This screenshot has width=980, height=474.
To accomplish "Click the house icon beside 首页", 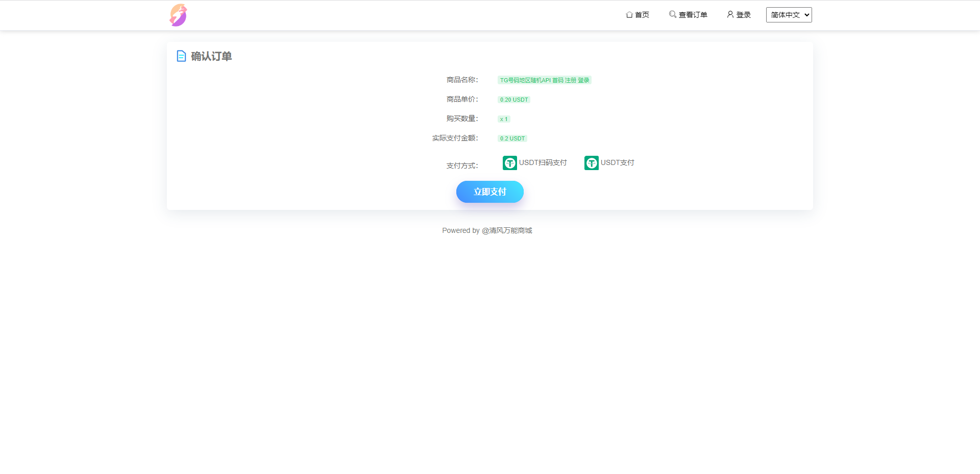I will (x=629, y=15).
